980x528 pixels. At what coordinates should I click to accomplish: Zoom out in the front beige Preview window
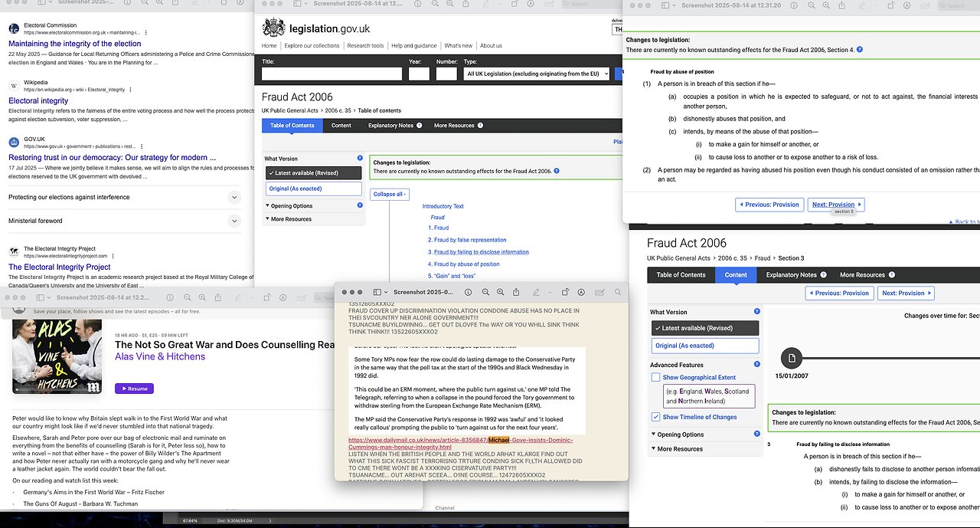(x=485, y=293)
